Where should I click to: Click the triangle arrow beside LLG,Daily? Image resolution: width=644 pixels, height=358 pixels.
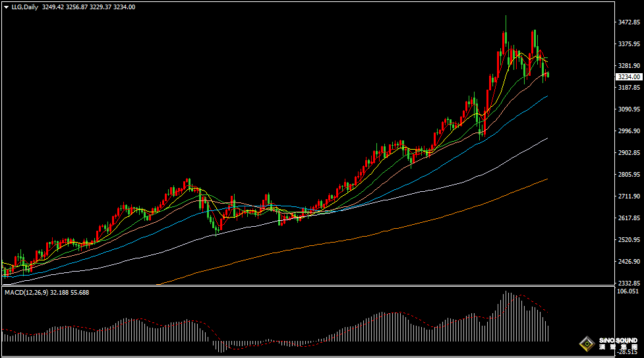click(x=6, y=7)
